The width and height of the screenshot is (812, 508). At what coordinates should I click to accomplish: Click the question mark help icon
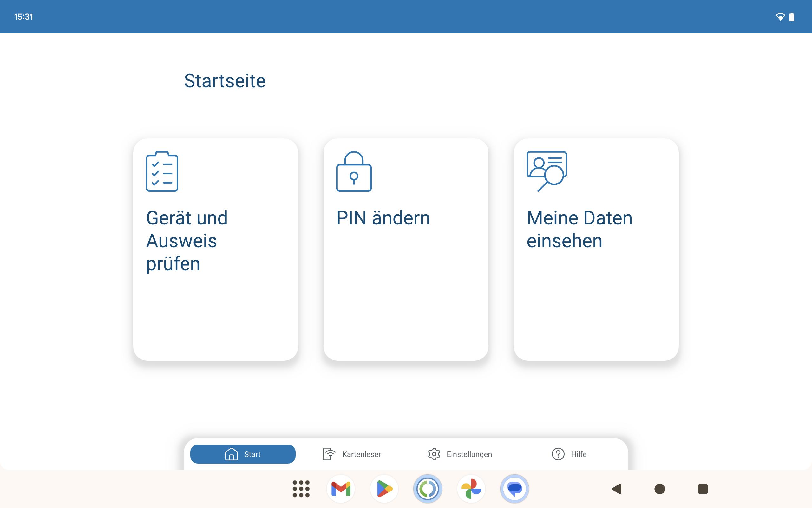click(x=558, y=454)
